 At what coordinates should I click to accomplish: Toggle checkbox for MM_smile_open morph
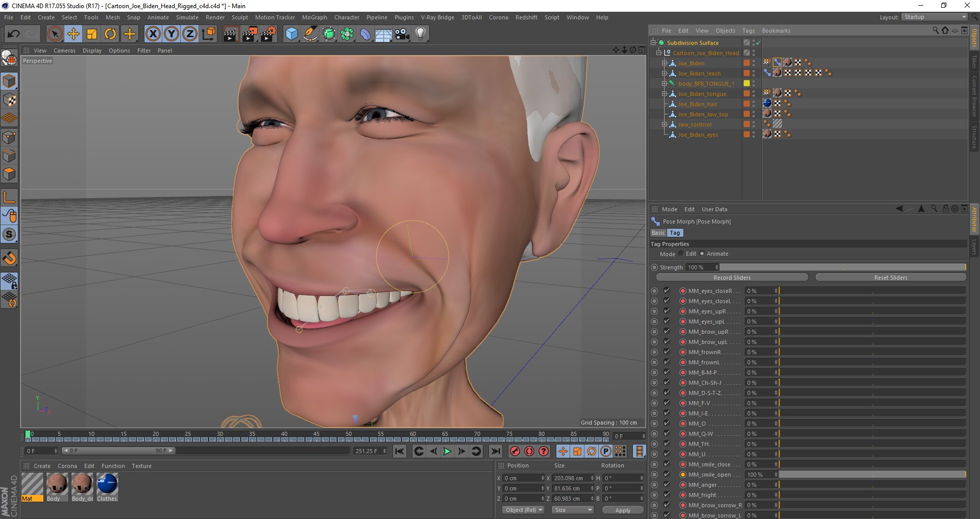click(x=667, y=474)
